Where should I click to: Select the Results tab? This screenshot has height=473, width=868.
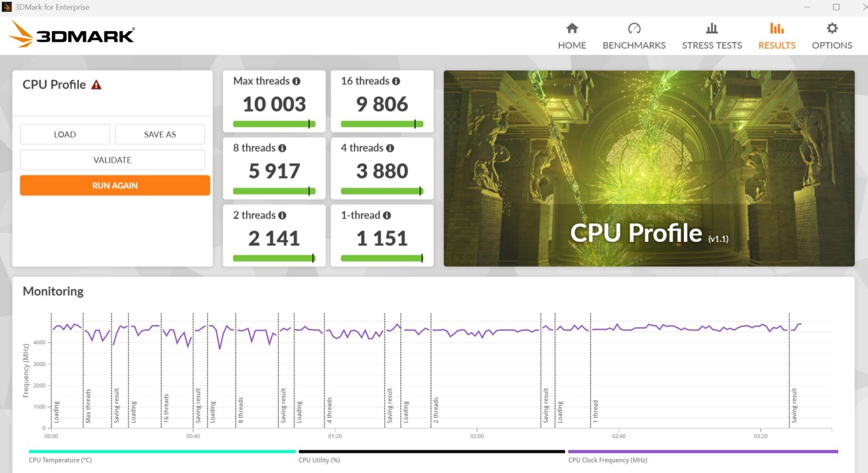pos(776,36)
